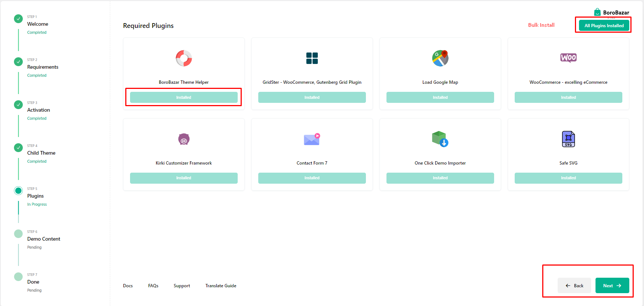Go to the next setup step
644x306 pixels.
(x=612, y=285)
